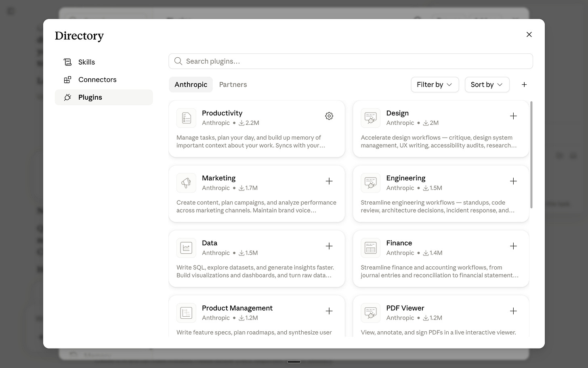Open the Connectors section
Image resolution: width=588 pixels, height=368 pixels.
pos(104,80)
